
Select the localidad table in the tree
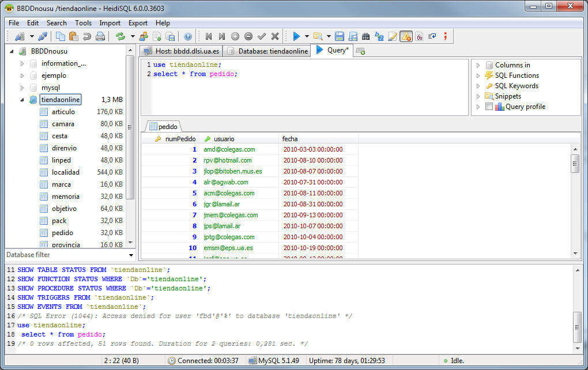pos(66,172)
